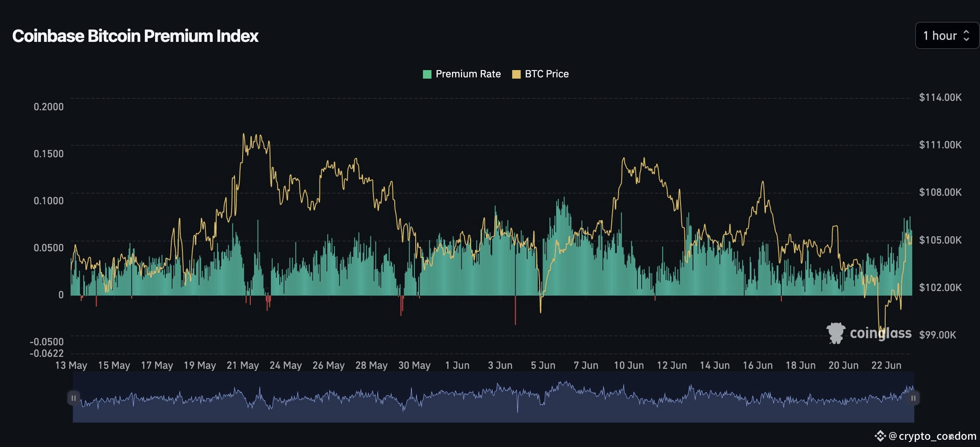Image resolution: width=980 pixels, height=447 pixels.
Task: Click the 17 May date label
Action: (x=157, y=365)
